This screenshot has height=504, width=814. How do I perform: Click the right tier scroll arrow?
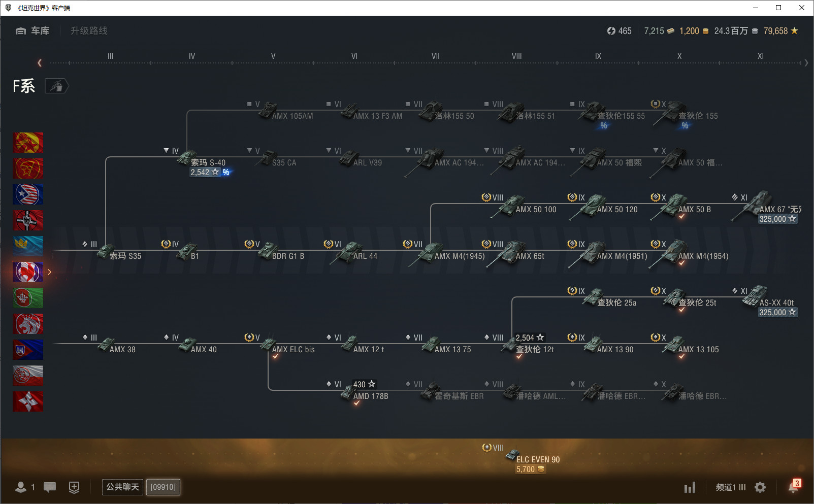(x=806, y=63)
